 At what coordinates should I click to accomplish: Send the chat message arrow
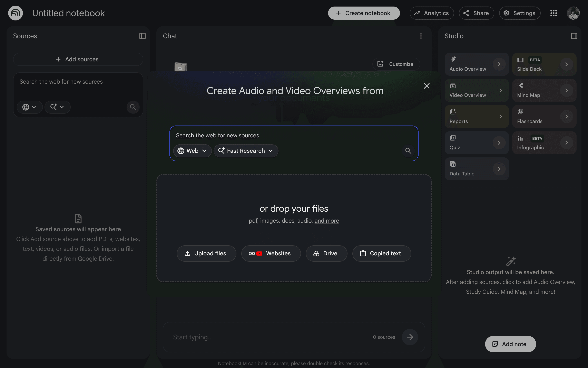coord(410,337)
